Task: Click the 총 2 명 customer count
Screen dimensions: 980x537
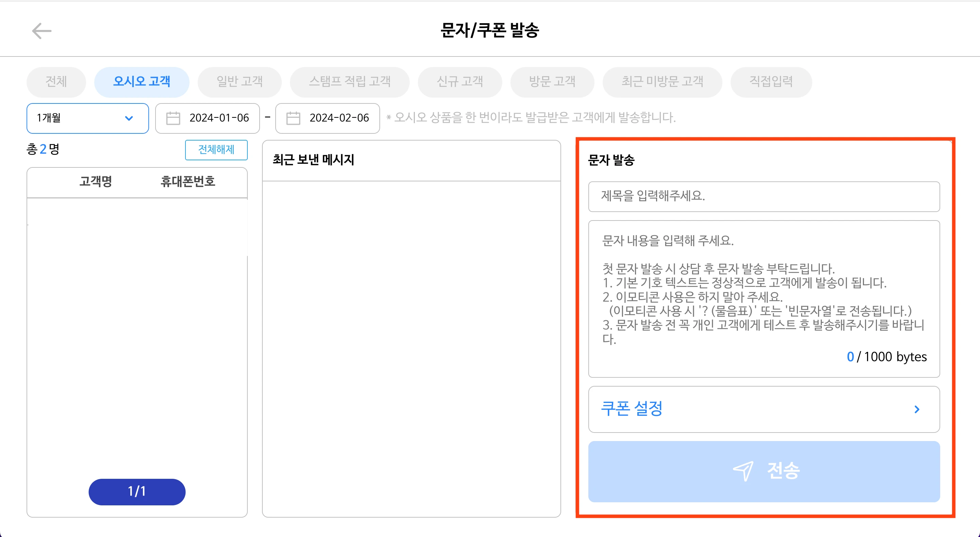Action: 43,149
